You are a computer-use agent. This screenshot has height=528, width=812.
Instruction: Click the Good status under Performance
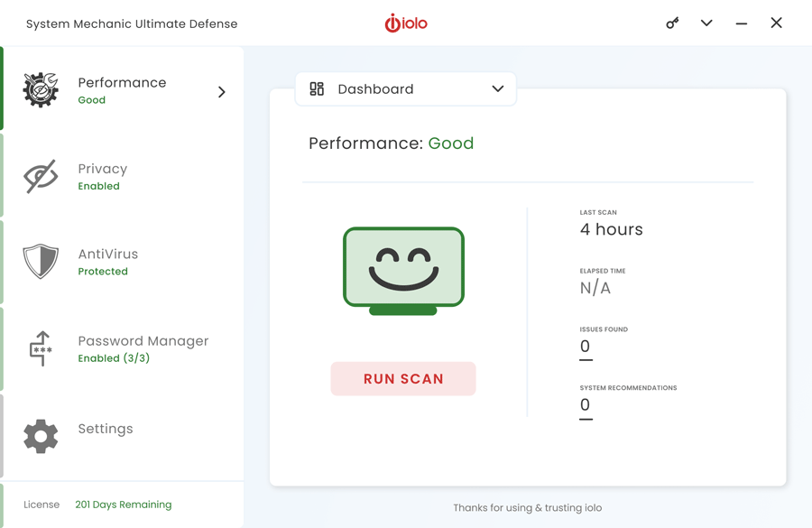(x=92, y=100)
